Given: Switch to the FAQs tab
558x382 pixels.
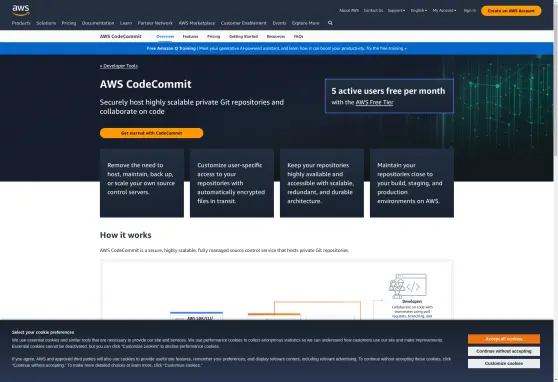Looking at the screenshot, I should click(299, 36).
